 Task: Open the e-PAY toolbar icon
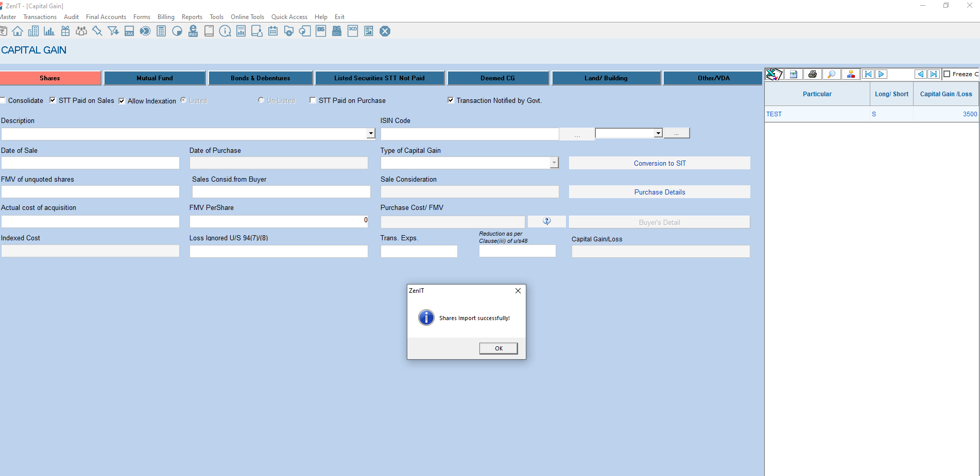click(193, 31)
